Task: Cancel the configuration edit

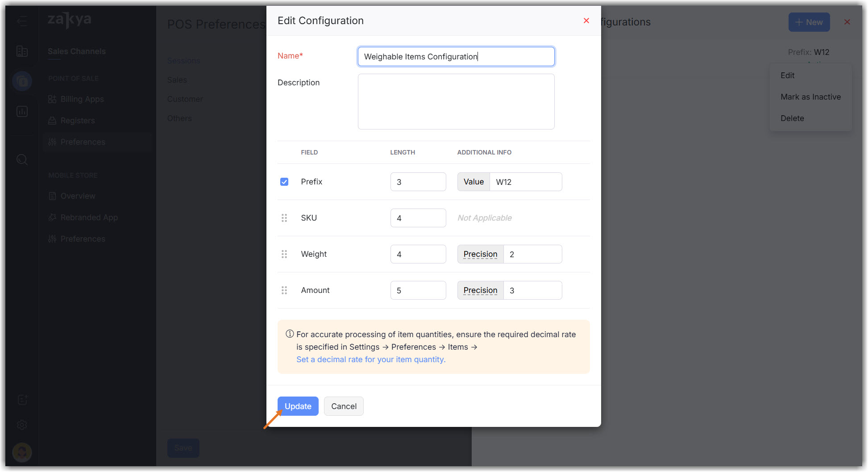Action: [344, 406]
